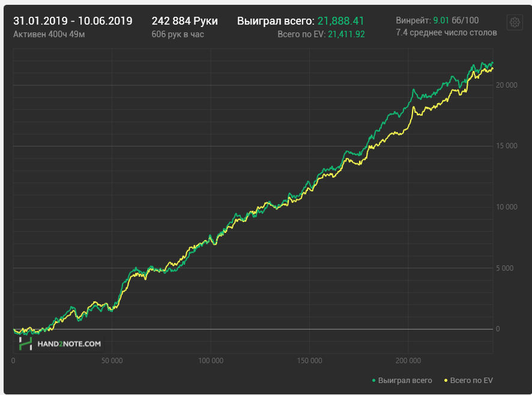Toggle the yellow 'Всего по EV' legend series

click(468, 381)
